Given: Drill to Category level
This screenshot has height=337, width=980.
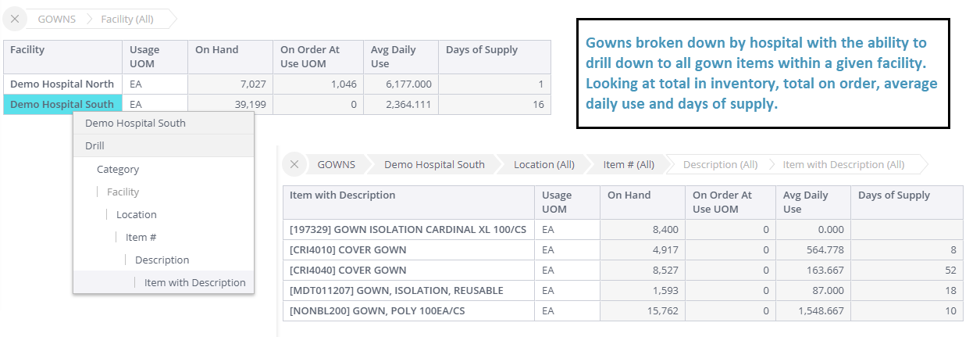Looking at the screenshot, I should (118, 169).
